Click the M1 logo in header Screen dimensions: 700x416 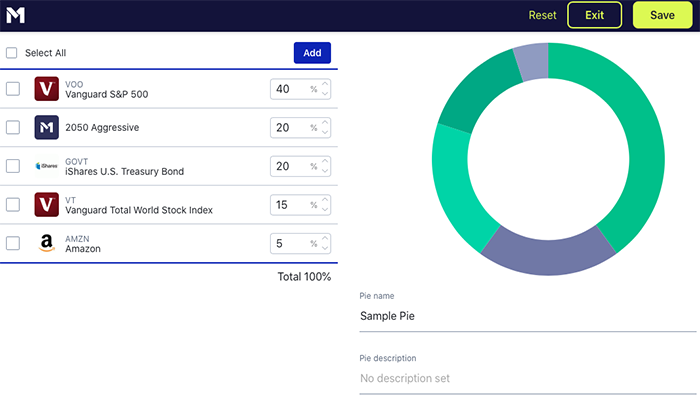click(x=15, y=15)
